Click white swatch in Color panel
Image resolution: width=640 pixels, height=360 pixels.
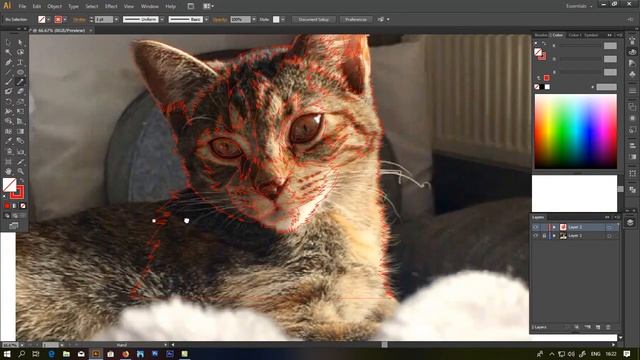point(547,87)
